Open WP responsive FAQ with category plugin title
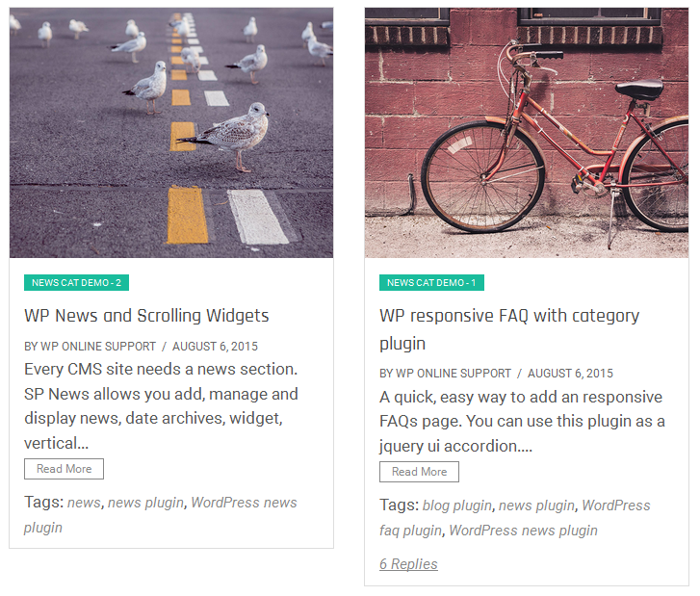700x596 pixels. click(508, 316)
